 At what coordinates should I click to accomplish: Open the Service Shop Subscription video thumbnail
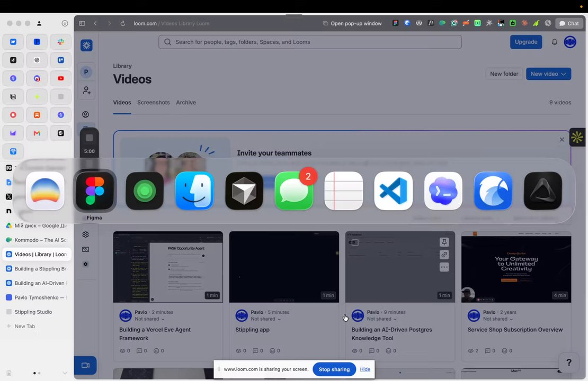click(x=516, y=267)
